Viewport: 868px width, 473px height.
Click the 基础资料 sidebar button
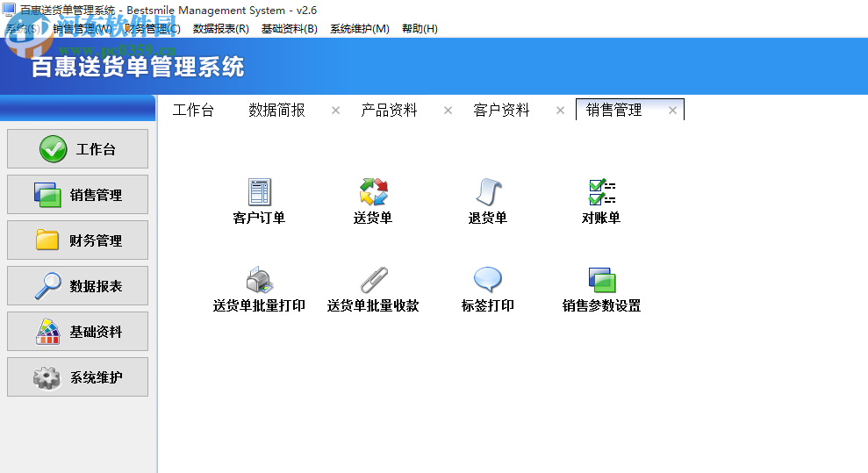pos(77,332)
